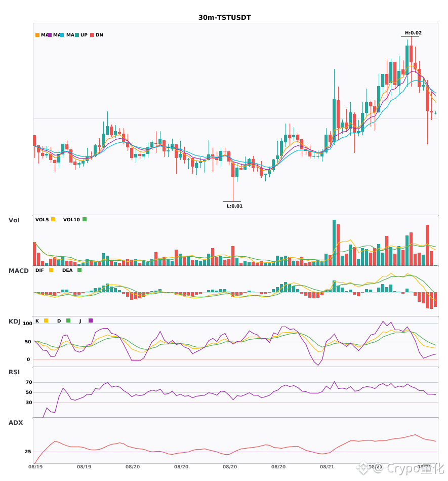Click the purple MA legend swatch
Screen dimensions: 448x481
pos(50,35)
